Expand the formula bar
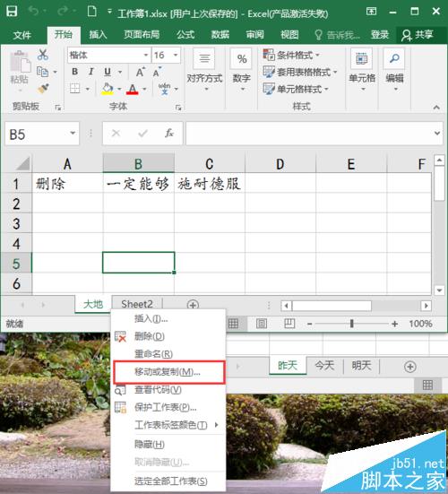This screenshot has height=494, width=448. point(437,134)
